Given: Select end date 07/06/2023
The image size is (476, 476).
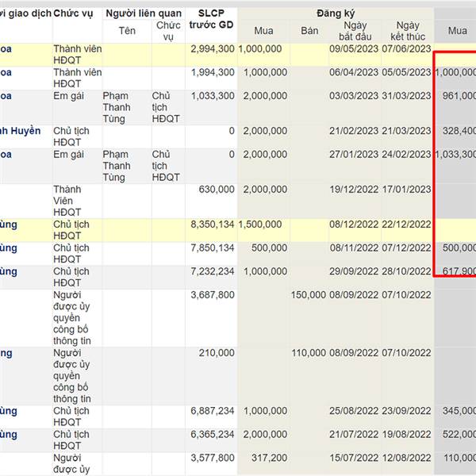Looking at the screenshot, I should coord(406,49).
